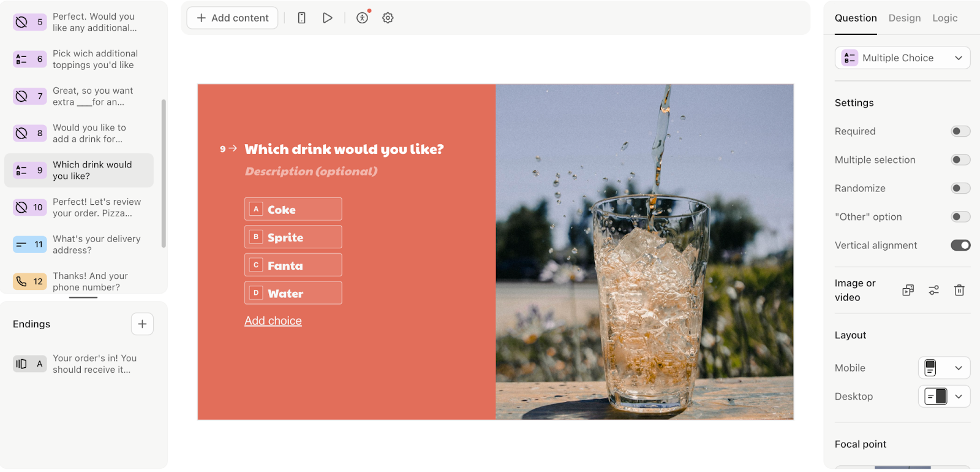The width and height of the screenshot is (980, 472).
Task: Click the Description (optional) field
Action: 311,171
